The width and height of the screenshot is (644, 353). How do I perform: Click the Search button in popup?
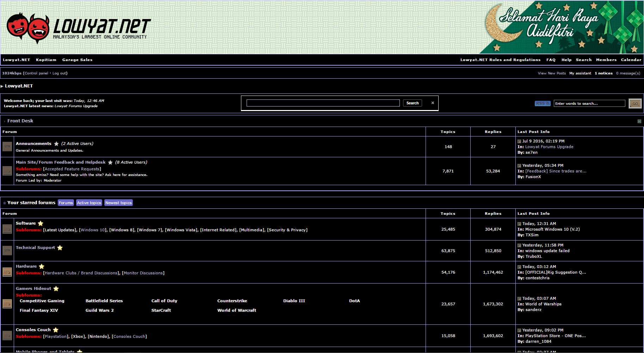tap(413, 103)
